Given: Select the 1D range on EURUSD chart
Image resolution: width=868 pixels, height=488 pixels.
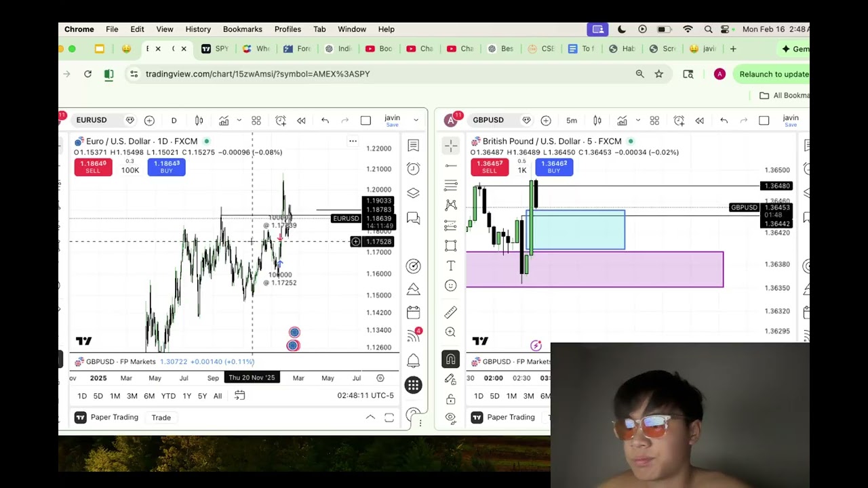Looking at the screenshot, I should tap(82, 396).
